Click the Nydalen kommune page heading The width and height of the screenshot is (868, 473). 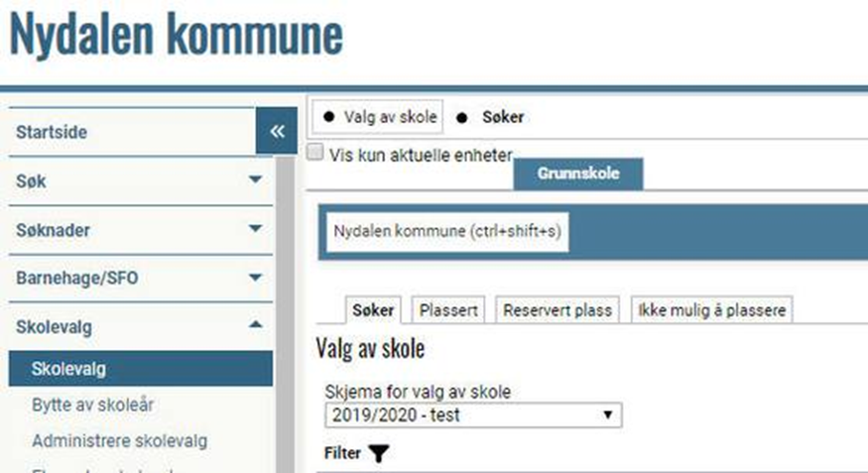(x=176, y=36)
